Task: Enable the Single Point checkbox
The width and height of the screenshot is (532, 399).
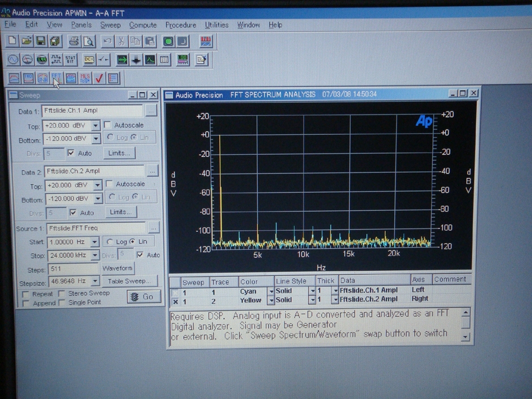Action: point(62,302)
